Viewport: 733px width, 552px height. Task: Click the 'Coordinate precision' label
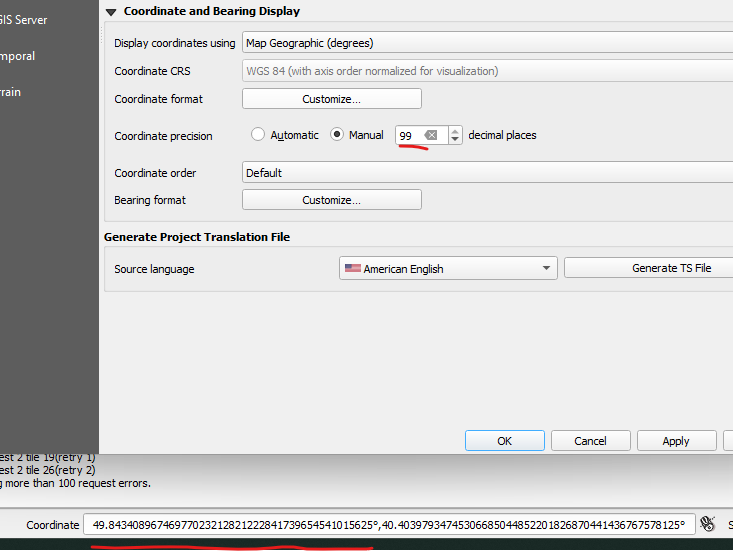163,136
